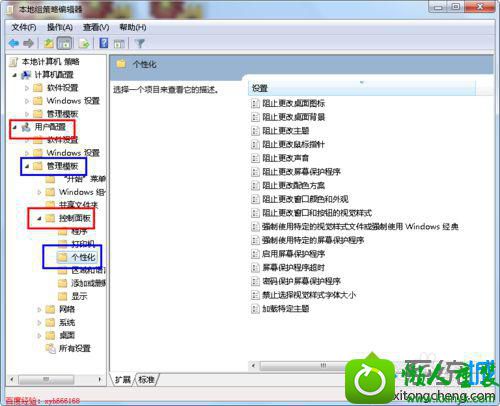Switch to the 标准 tab
The image size is (500, 406).
(146, 380)
